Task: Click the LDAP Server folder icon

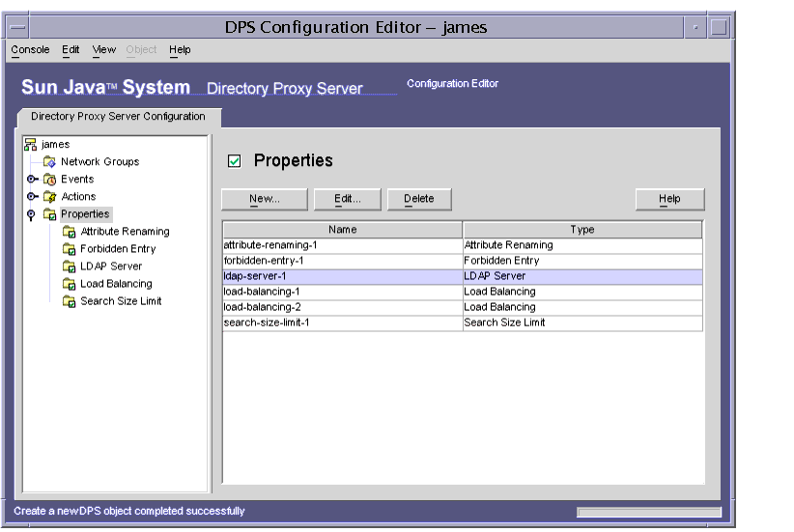Action: click(x=69, y=266)
